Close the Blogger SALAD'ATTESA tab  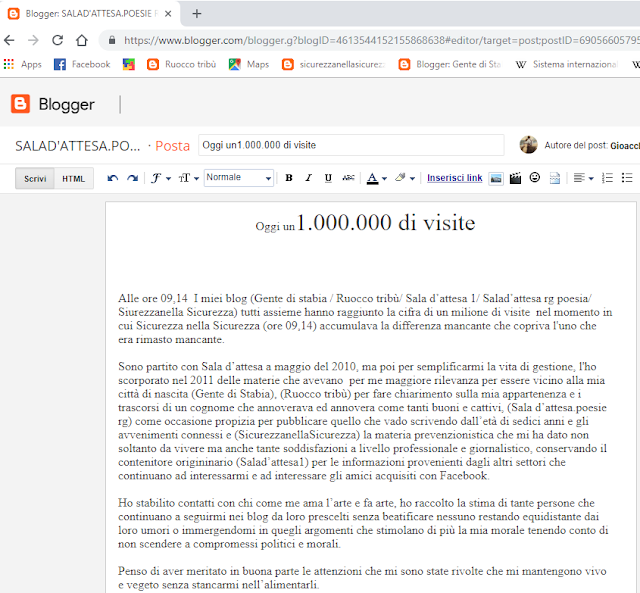point(168,13)
